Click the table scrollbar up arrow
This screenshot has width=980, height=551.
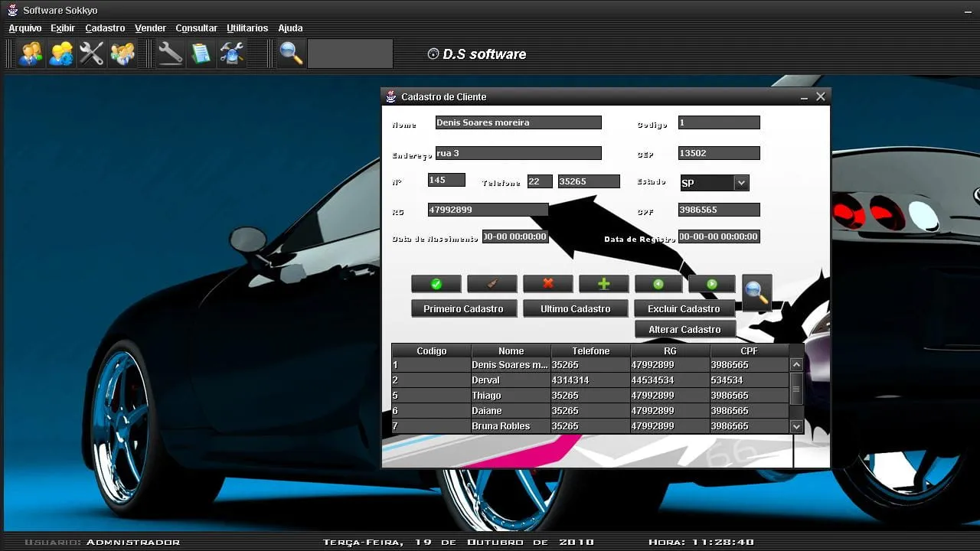tap(796, 365)
